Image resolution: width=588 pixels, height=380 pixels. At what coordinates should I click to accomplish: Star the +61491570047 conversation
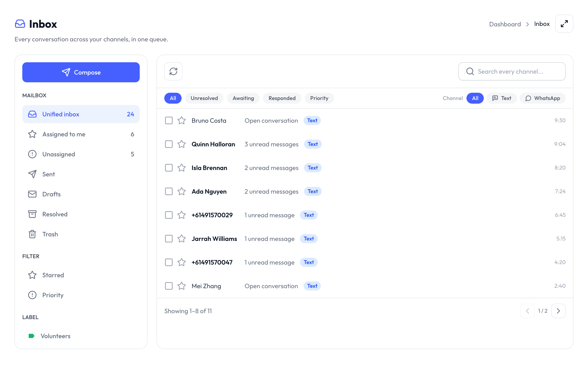[x=182, y=262]
